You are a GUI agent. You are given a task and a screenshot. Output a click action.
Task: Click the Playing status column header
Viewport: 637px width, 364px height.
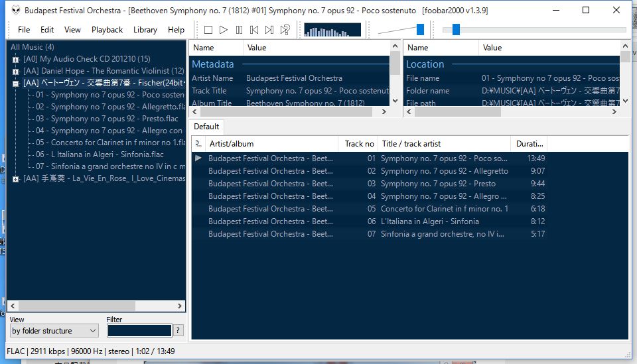point(198,144)
